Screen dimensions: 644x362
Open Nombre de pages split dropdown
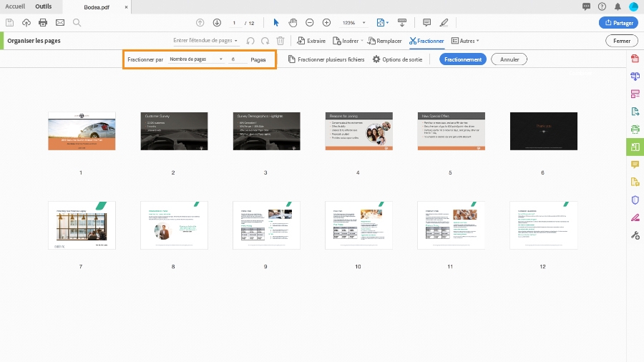point(196,59)
